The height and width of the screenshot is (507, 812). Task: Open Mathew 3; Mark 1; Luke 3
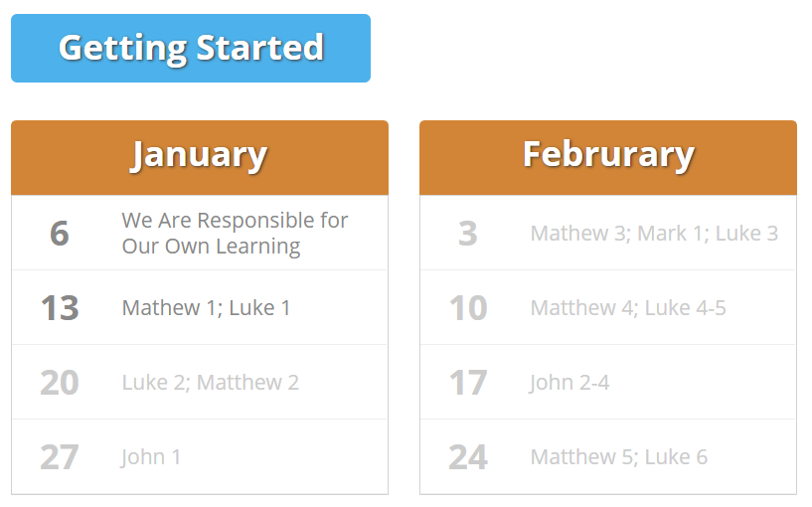coord(654,233)
